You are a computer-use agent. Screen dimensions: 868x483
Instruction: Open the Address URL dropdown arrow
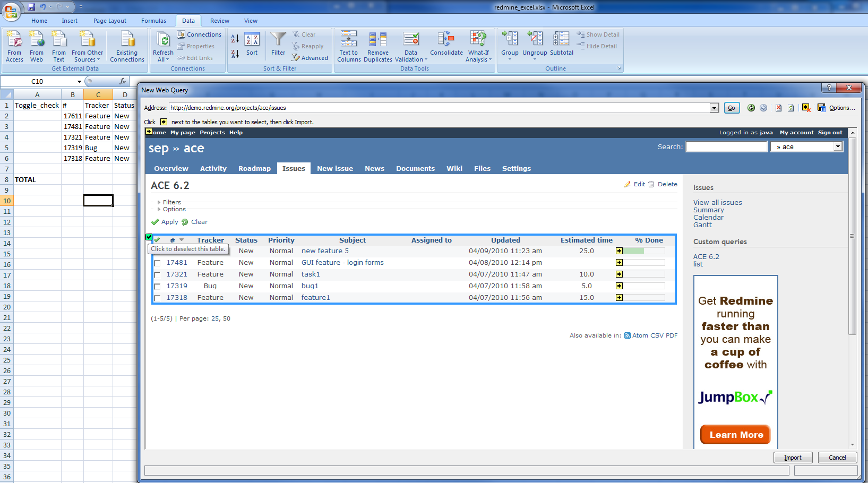coord(714,108)
